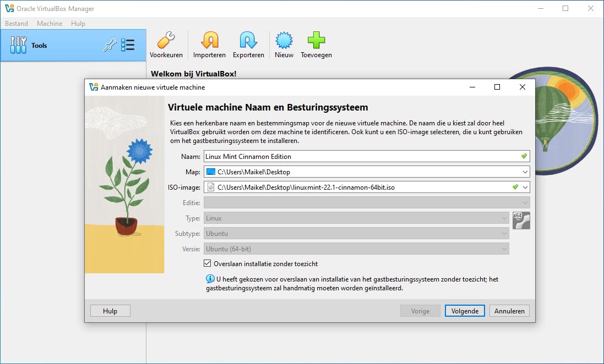Image resolution: width=604 pixels, height=364 pixels.
Task: Cancel the wizard with Annuleren
Action: [510, 311]
